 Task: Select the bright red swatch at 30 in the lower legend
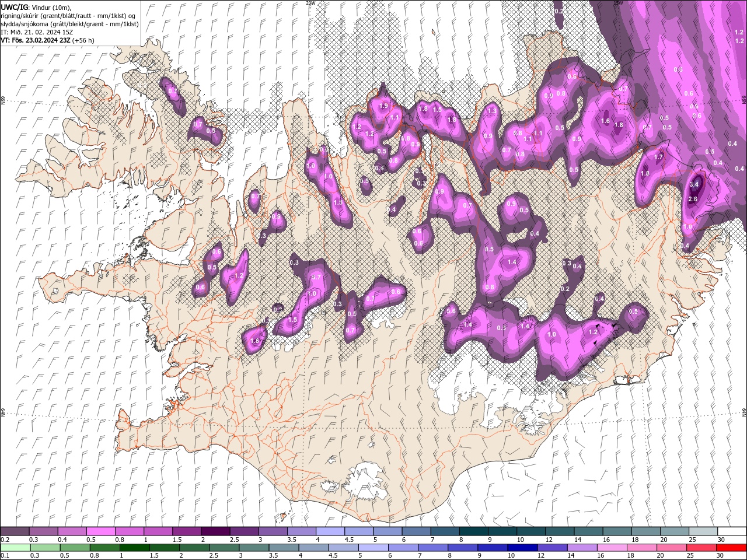coord(732,548)
